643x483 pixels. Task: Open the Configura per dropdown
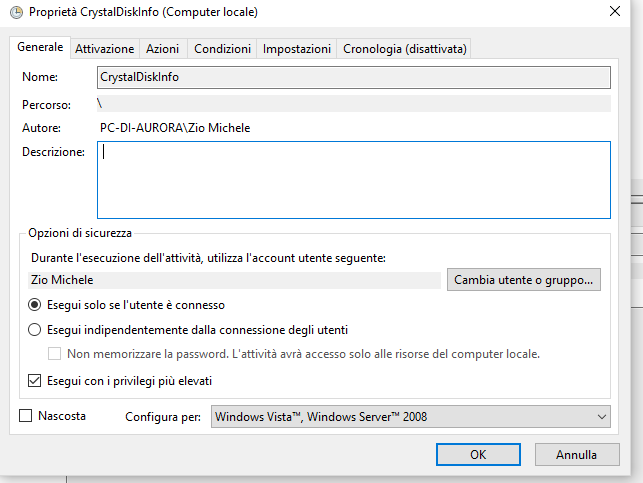[x=410, y=417]
